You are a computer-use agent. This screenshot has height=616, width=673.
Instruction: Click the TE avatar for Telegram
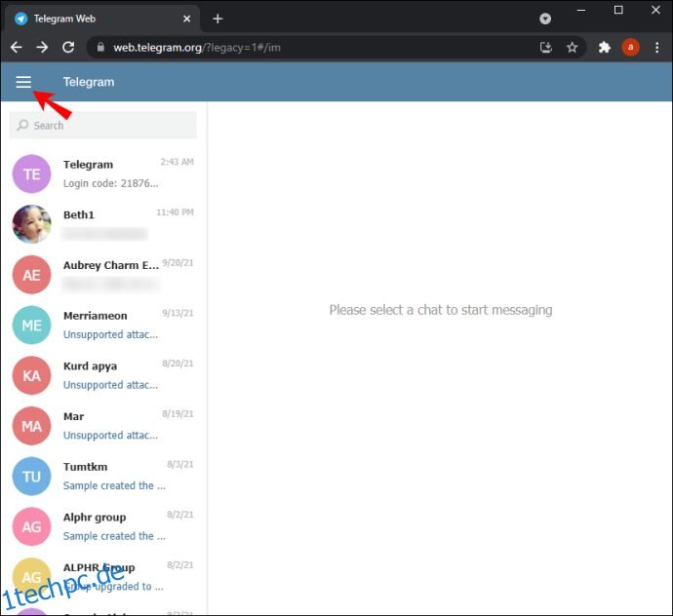(32, 173)
